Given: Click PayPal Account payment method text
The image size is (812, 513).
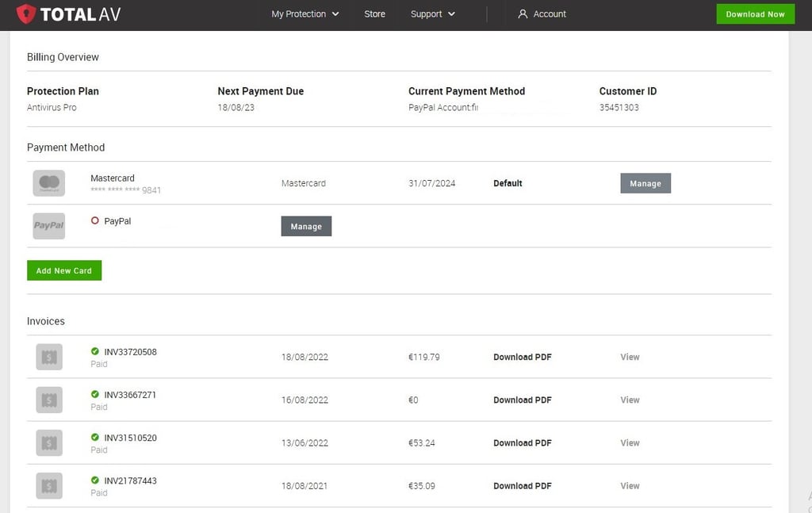Looking at the screenshot, I should (443, 108).
